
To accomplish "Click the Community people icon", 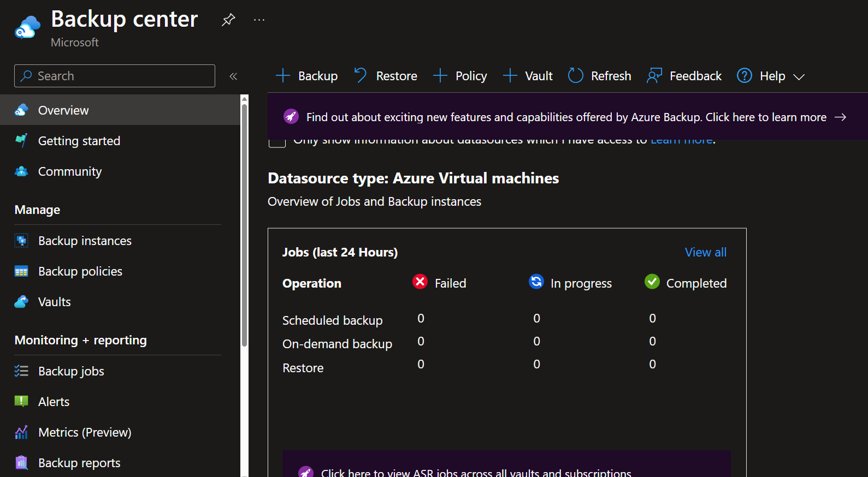I will [21, 171].
